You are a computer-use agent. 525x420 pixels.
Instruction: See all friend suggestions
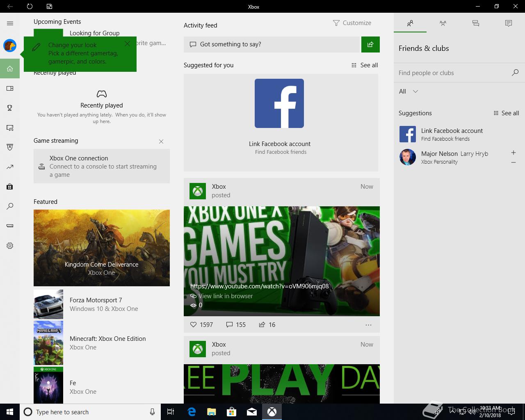pos(506,113)
